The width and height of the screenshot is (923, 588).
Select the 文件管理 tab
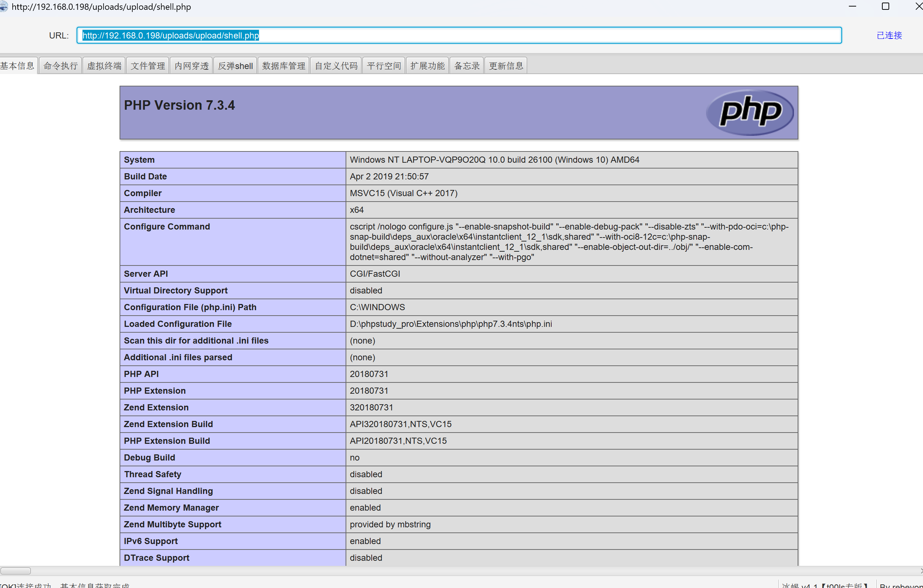tap(148, 65)
